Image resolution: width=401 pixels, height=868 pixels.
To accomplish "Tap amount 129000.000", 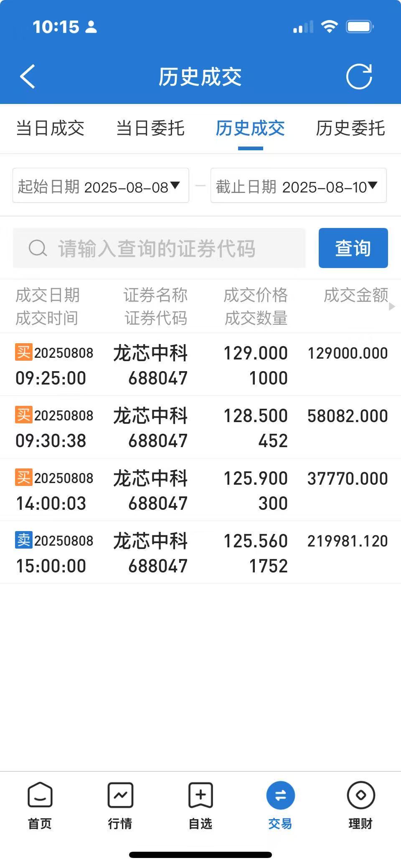I will [348, 353].
